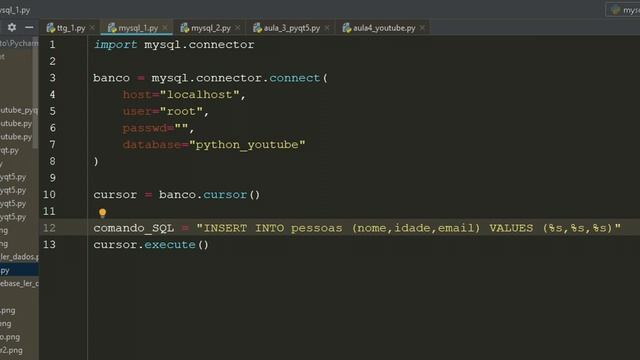
Task: Select 'utube_pyq' file in project tree
Action: [x=19, y=110]
